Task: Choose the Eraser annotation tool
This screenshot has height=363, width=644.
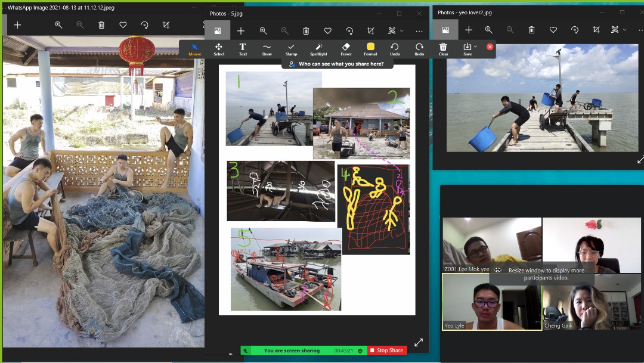Action: coord(346,49)
